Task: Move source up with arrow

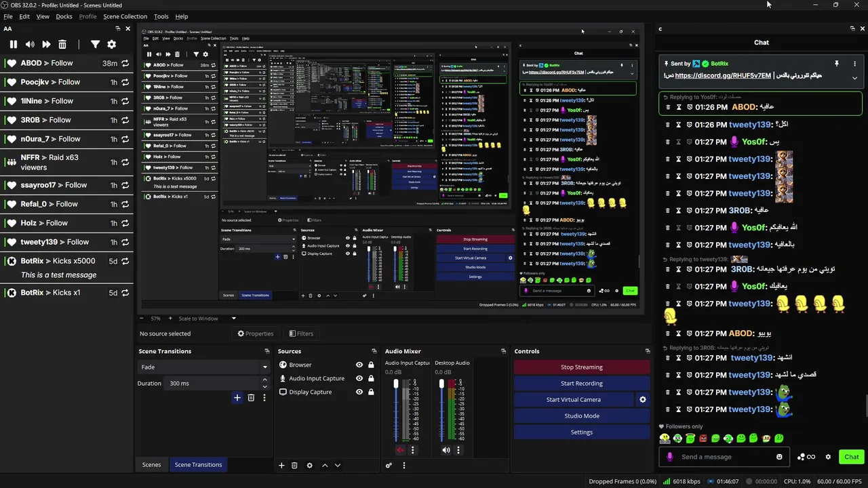Action: (325, 466)
